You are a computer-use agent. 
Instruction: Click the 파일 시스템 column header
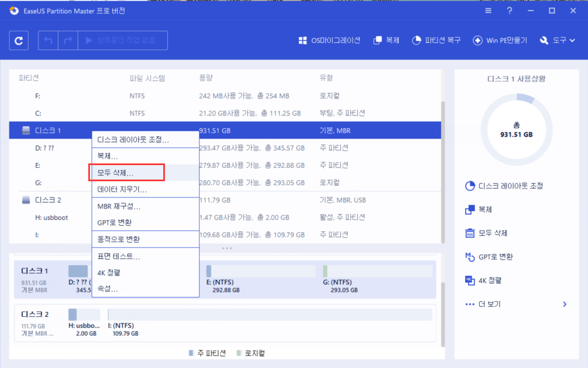coord(147,78)
